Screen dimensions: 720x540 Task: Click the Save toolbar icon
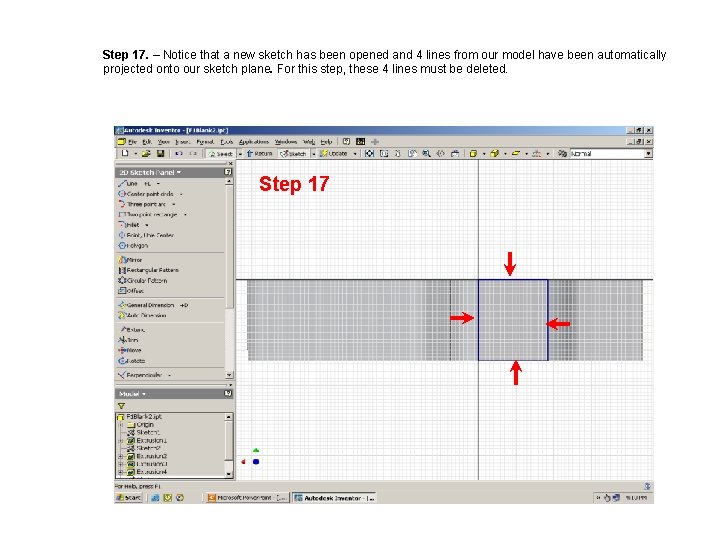click(x=160, y=153)
